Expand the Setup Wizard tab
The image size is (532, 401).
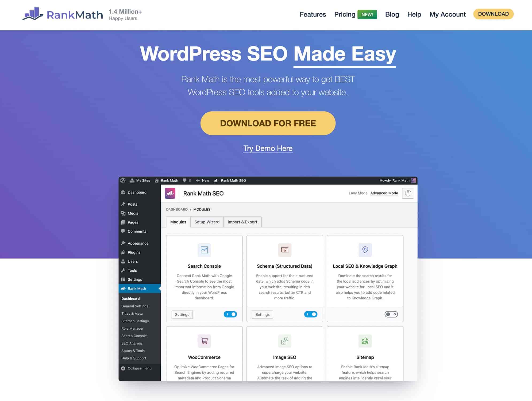(206, 222)
